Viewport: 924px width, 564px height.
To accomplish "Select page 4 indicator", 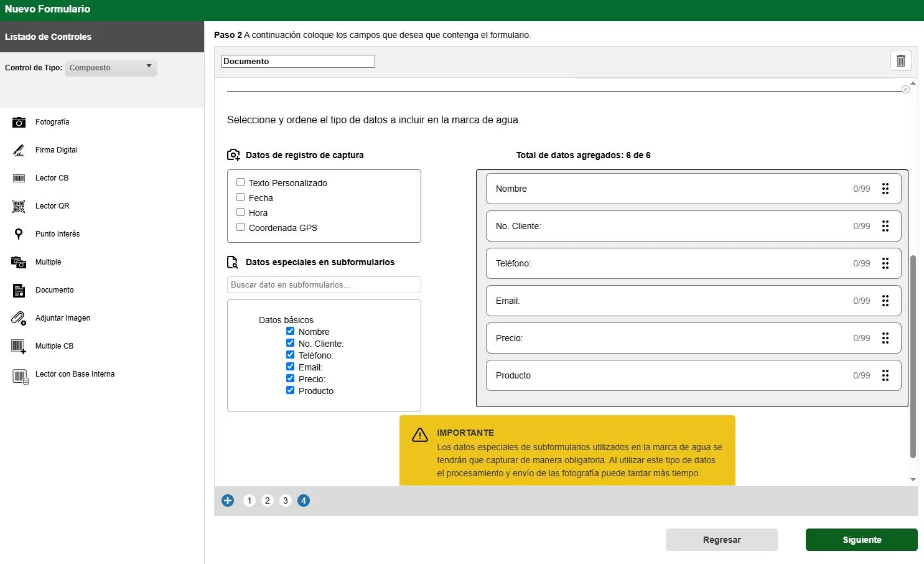I will 304,501.
